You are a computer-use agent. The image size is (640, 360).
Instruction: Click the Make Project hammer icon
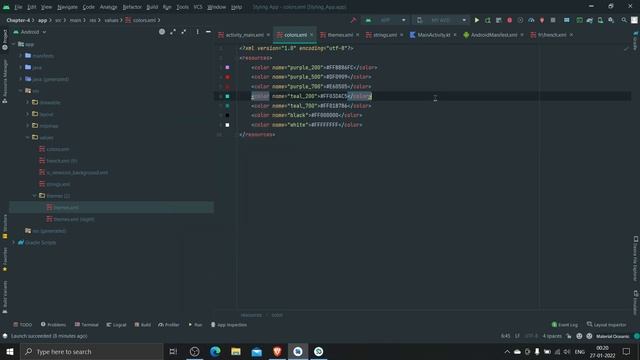point(353,20)
